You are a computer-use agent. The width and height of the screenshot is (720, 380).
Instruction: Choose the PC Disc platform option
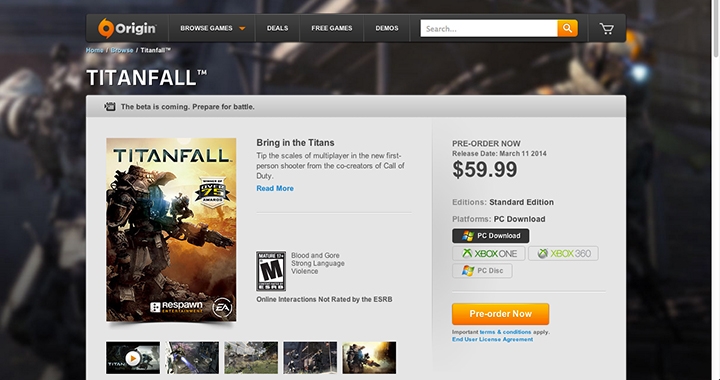click(482, 271)
